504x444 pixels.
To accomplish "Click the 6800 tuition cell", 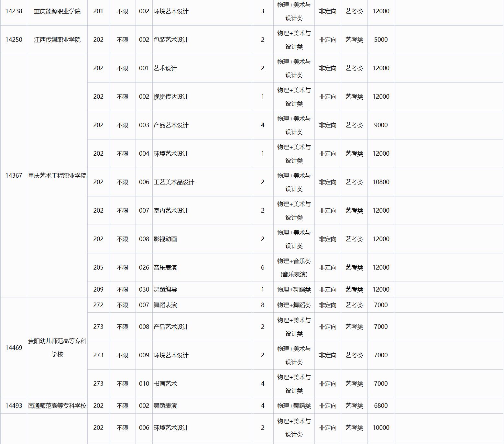I will pos(381,406).
